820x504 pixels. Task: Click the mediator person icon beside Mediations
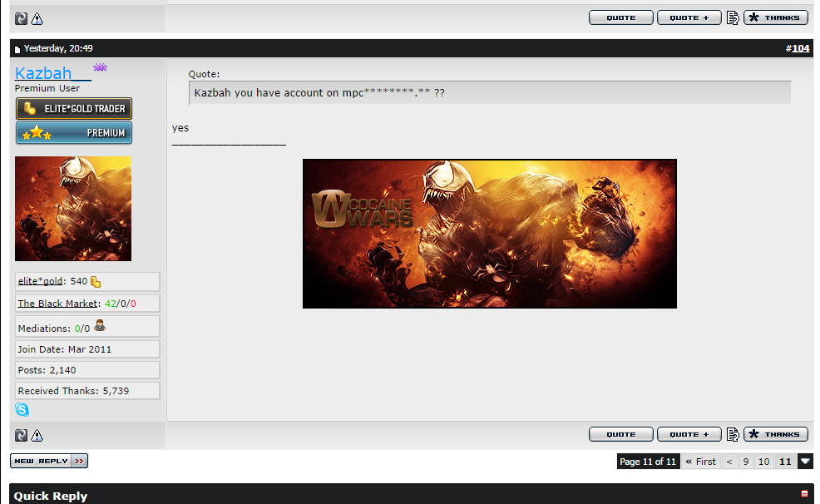(100, 326)
